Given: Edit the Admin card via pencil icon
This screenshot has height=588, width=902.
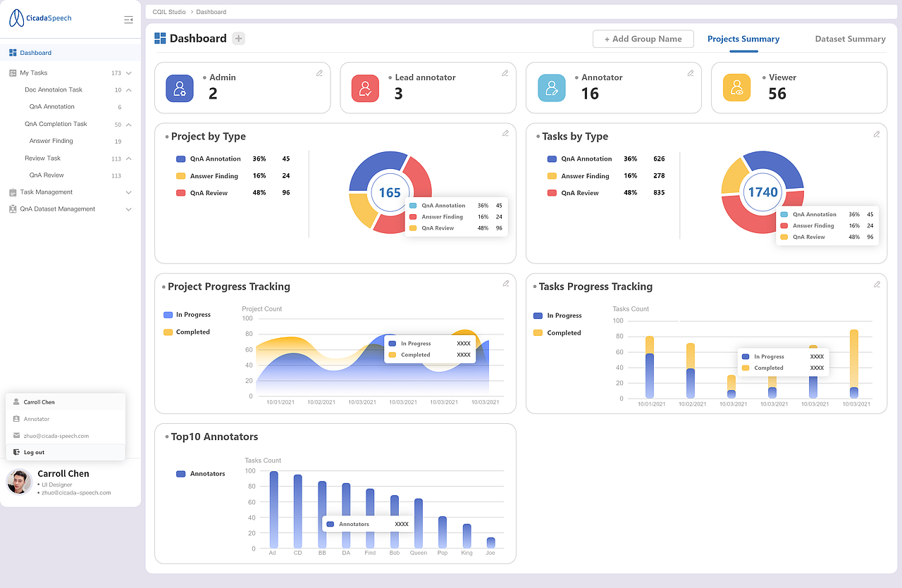Looking at the screenshot, I should pos(319,73).
